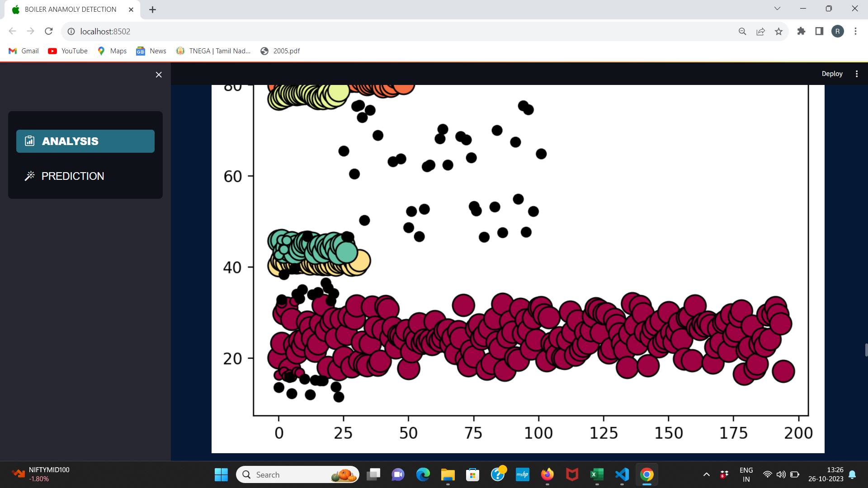Open the Maps bookmark
This screenshot has width=868, height=488.
111,51
